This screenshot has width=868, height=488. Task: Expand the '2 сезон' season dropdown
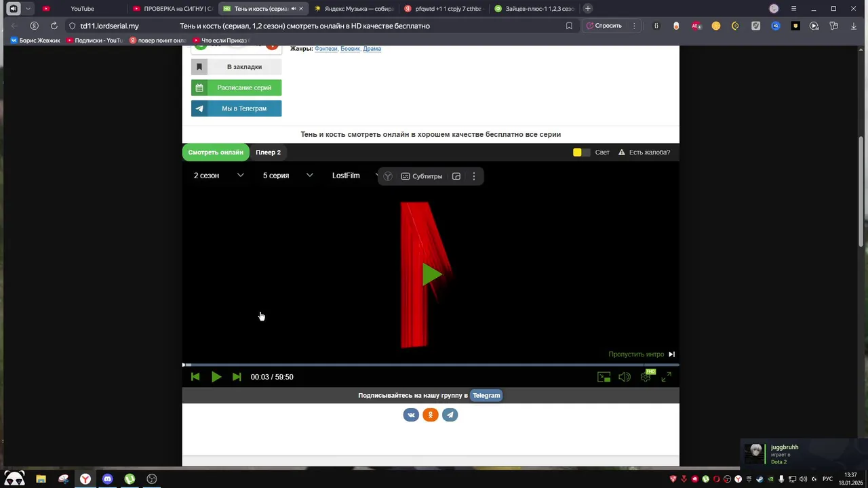pyautogui.click(x=218, y=176)
